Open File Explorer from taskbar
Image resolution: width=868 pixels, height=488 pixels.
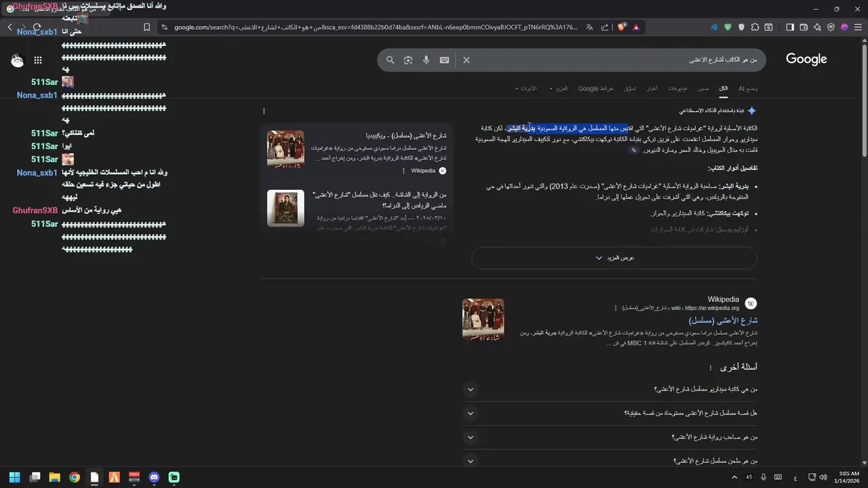[55, 477]
